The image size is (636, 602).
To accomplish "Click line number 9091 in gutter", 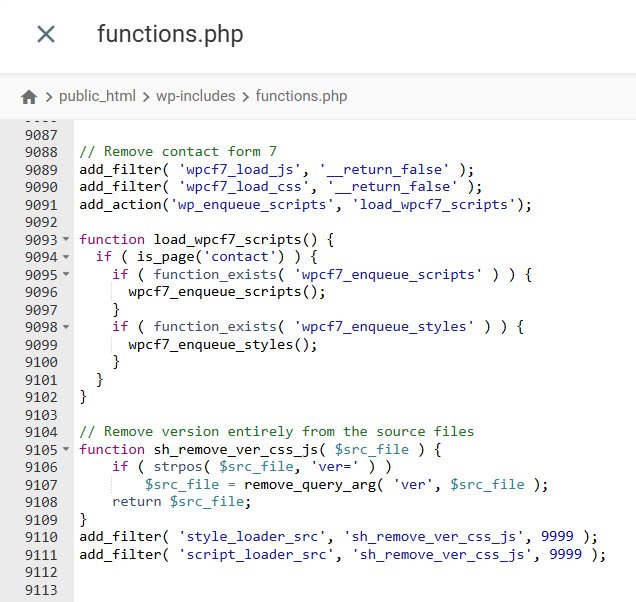I will point(41,205).
